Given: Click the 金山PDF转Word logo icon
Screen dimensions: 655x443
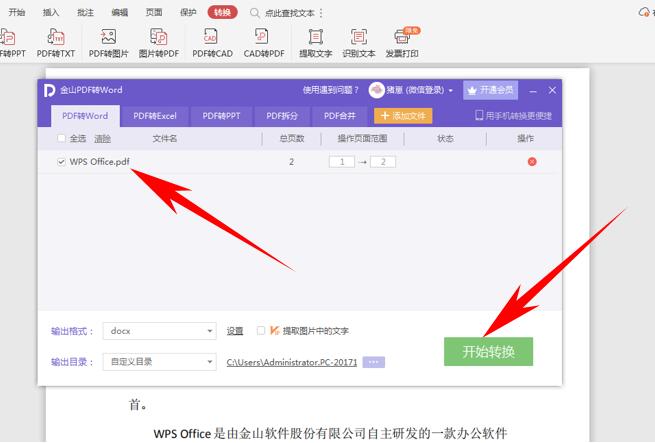Looking at the screenshot, I should click(49, 90).
